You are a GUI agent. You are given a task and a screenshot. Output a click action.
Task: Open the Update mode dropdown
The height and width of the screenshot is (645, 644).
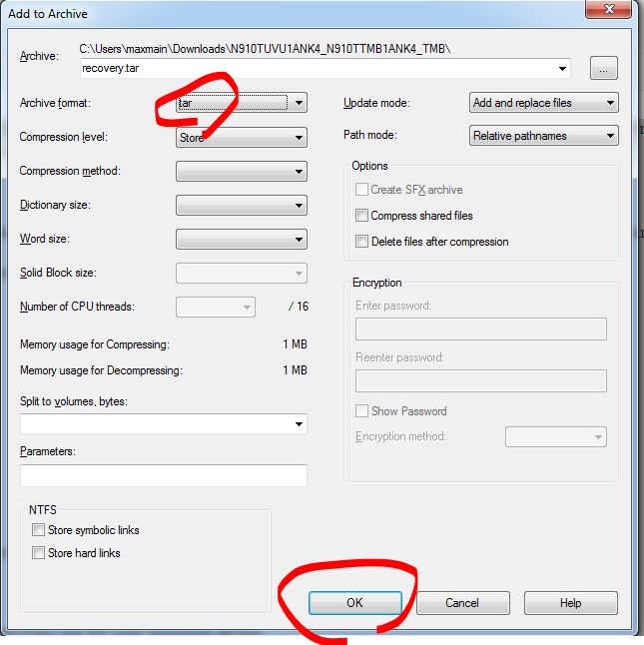pyautogui.click(x=544, y=103)
